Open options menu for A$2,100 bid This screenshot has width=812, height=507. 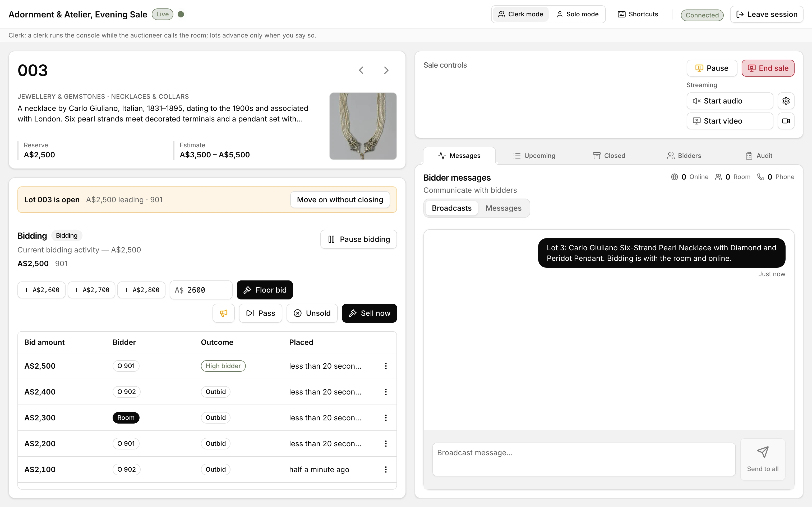(386, 470)
